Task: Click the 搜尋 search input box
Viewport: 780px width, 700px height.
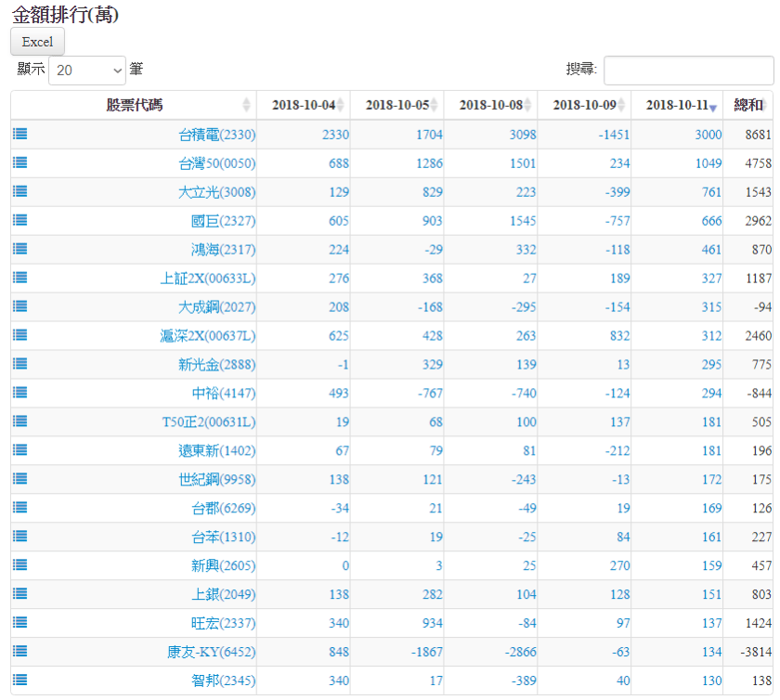Action: (688, 71)
